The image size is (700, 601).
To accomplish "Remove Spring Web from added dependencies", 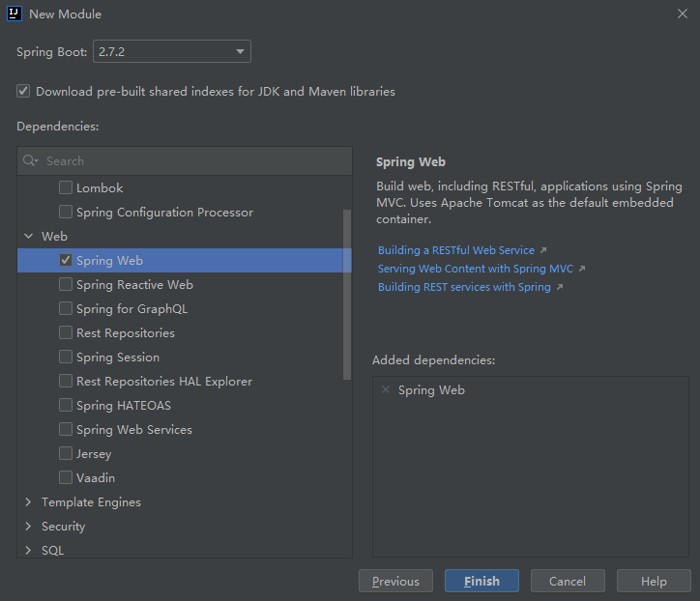I will click(x=386, y=390).
